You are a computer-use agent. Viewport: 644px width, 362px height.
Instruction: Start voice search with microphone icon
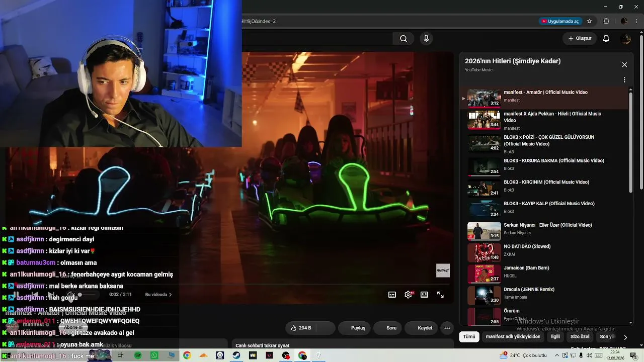(x=426, y=39)
